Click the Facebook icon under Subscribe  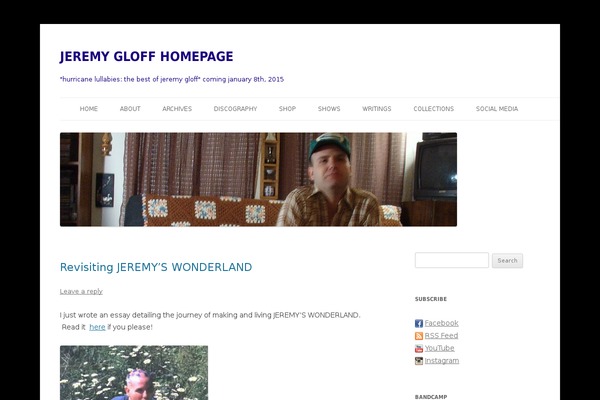(419, 323)
